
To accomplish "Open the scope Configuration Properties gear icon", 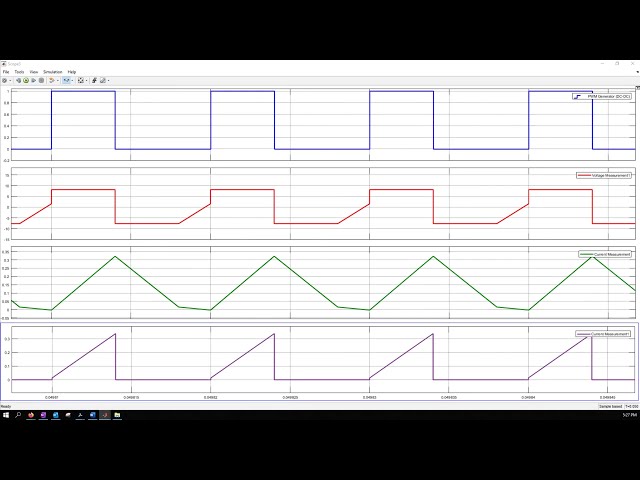I will coord(4,80).
